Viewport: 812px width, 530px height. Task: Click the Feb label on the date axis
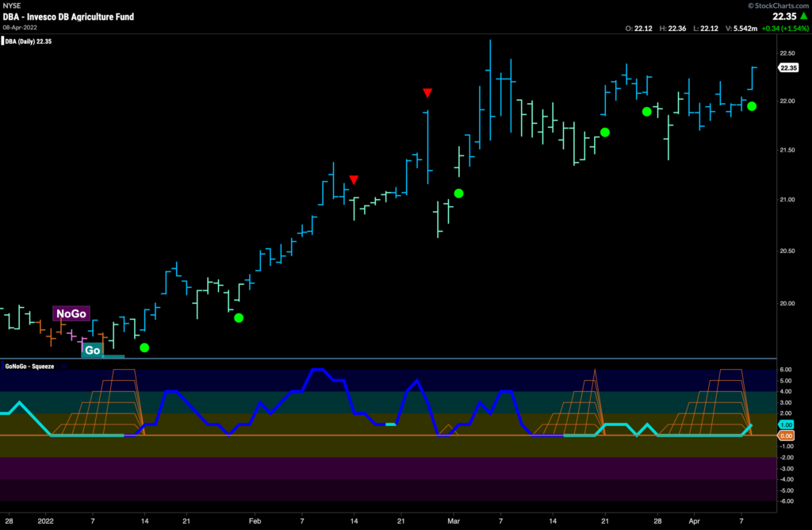pos(255,521)
